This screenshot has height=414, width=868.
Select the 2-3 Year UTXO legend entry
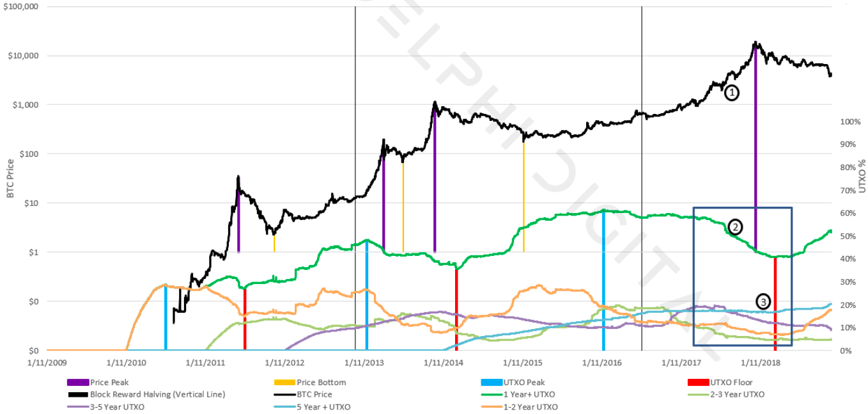(x=736, y=395)
